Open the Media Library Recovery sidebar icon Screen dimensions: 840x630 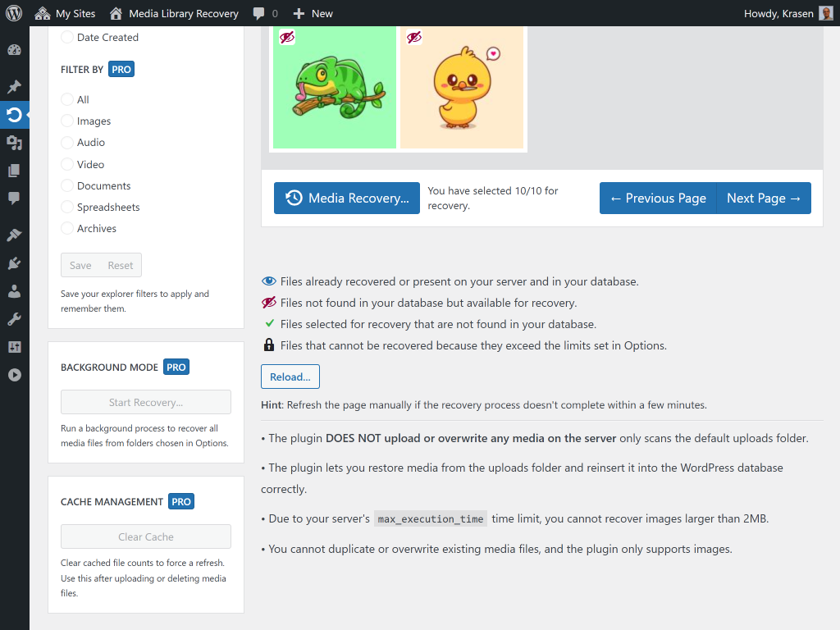coord(13,115)
